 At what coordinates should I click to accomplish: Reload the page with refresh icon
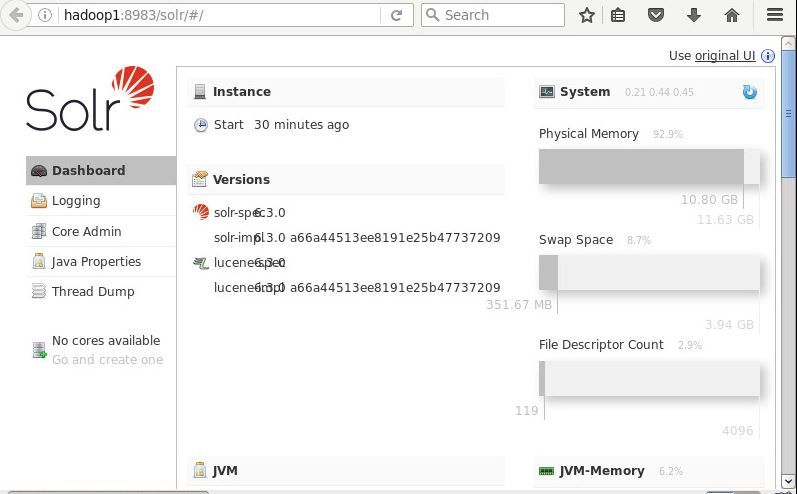396,15
